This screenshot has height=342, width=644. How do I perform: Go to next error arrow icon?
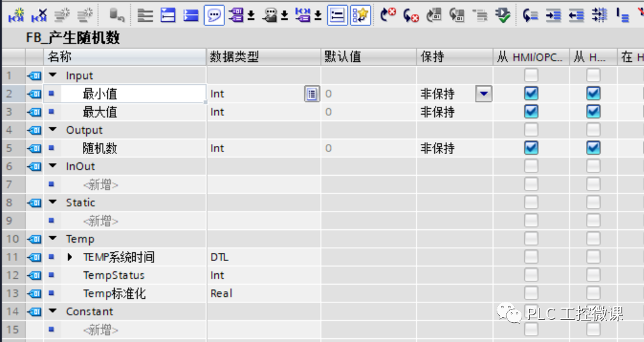tap(388, 15)
